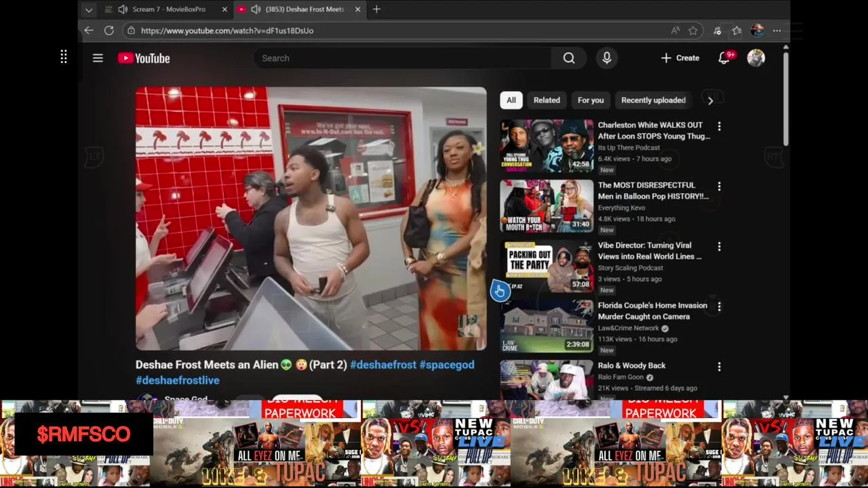868x488 pixels.
Task: Close the Scream 7 - MovieBoxPro tab
Action: tap(224, 9)
